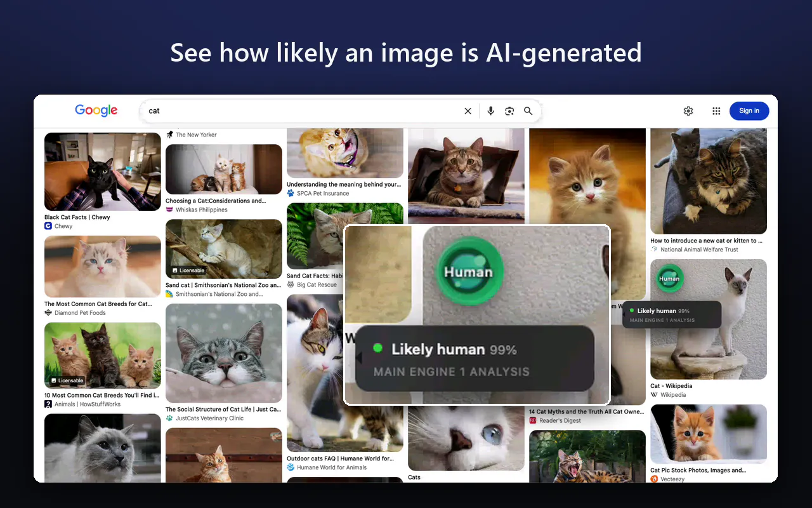The width and height of the screenshot is (812, 508).
Task: Open 'The Social Structure of Cat Life' link
Action: coord(223,410)
